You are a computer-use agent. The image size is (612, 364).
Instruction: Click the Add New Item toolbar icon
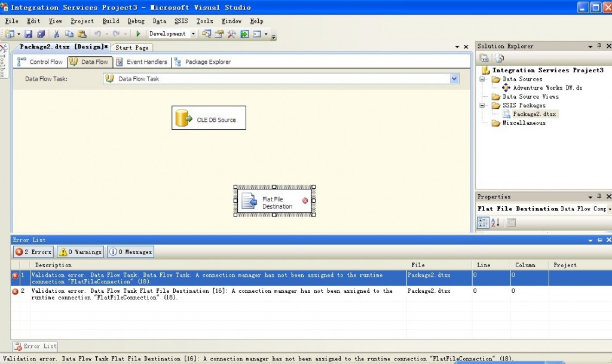pos(10,34)
